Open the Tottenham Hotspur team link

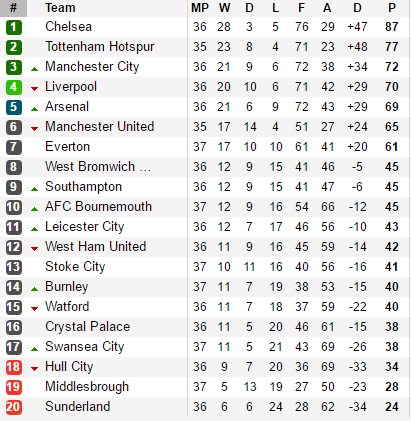100,47
